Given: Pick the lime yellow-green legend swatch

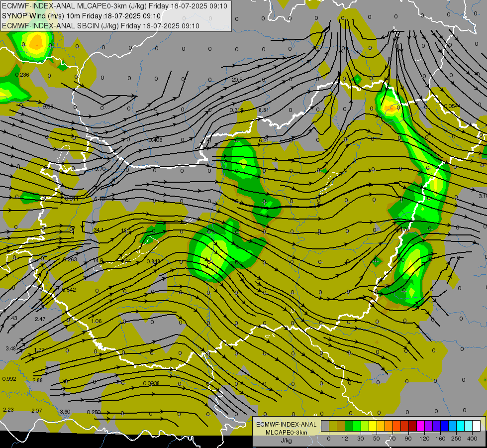Looking at the screenshot, I should pyautogui.click(x=365, y=426).
